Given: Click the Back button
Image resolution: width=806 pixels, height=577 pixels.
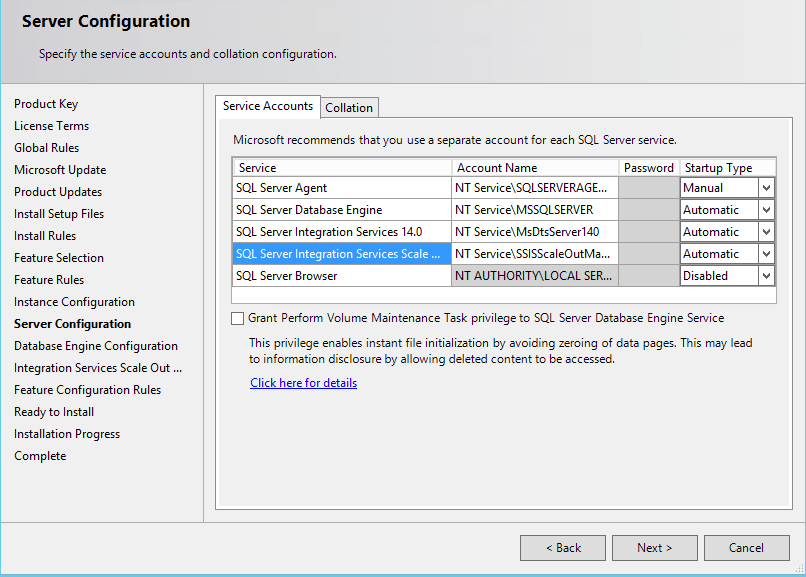Looking at the screenshot, I should [x=562, y=547].
